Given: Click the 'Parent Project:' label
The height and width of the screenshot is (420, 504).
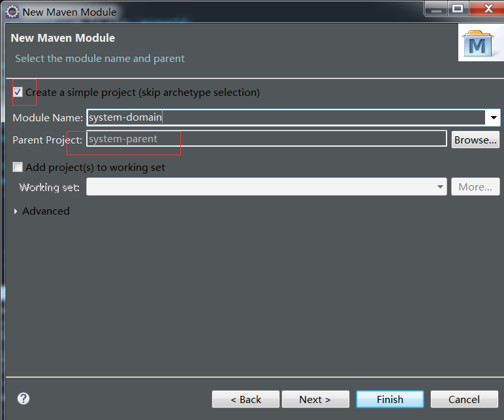Looking at the screenshot, I should point(47,140).
